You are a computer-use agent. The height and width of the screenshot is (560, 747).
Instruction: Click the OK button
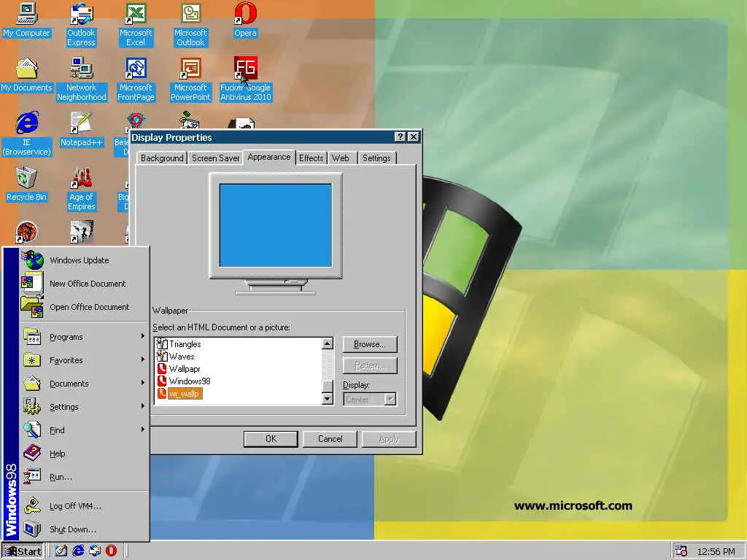point(271,439)
